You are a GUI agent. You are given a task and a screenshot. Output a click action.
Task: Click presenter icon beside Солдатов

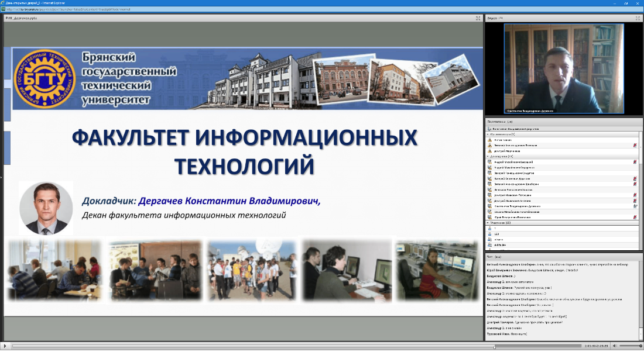489,173
